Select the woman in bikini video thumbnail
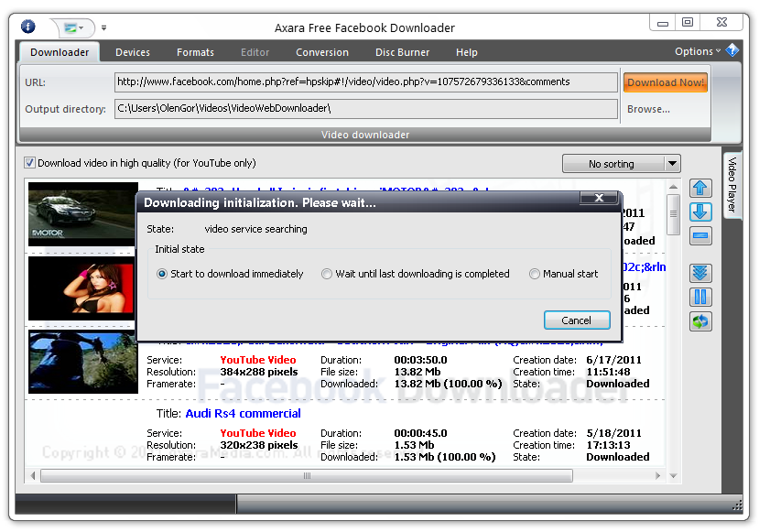759x532 pixels. tap(81, 288)
